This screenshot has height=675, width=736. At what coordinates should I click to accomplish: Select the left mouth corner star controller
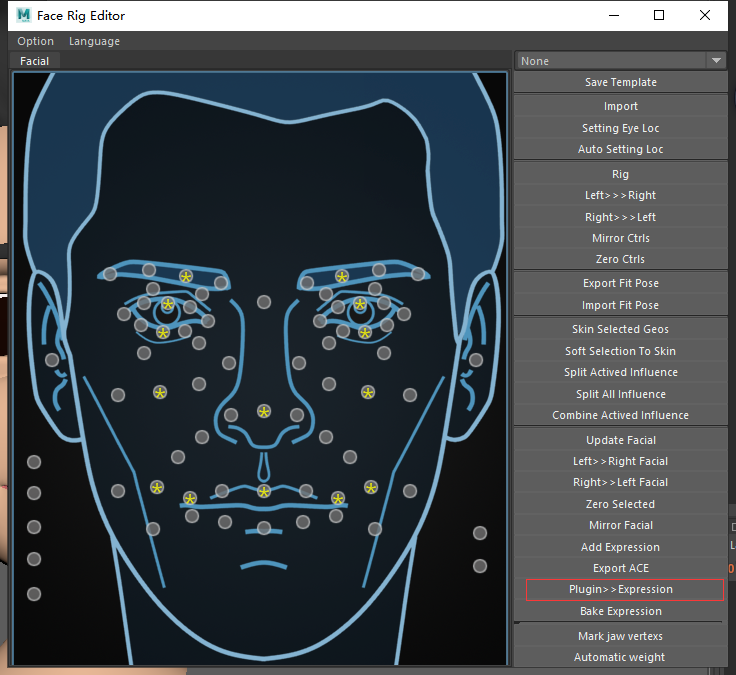pos(190,498)
